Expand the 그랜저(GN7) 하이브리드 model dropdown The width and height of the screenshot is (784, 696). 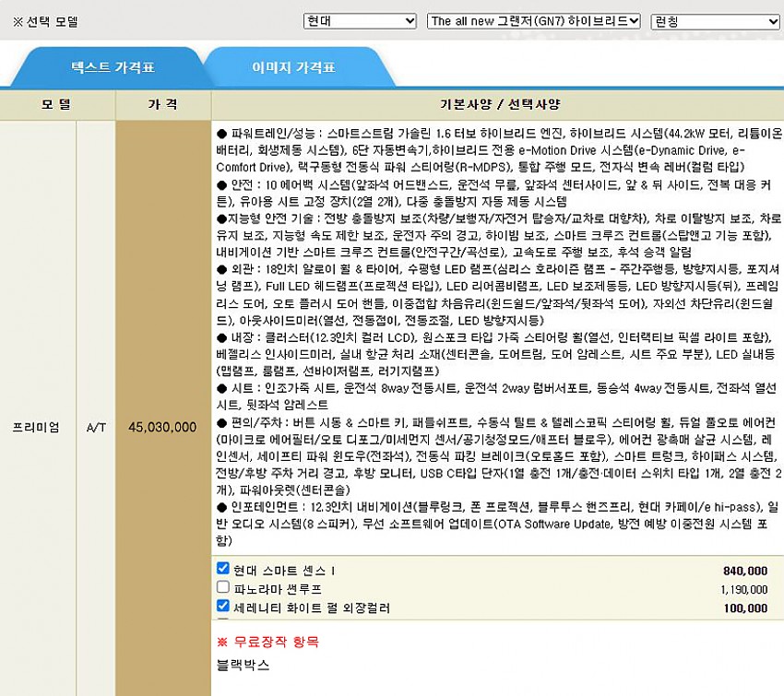point(534,21)
